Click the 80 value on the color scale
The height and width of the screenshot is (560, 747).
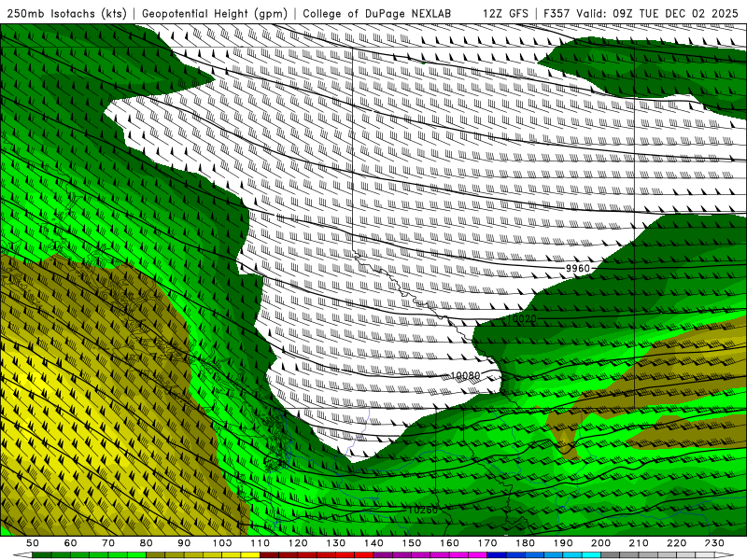tap(147, 543)
